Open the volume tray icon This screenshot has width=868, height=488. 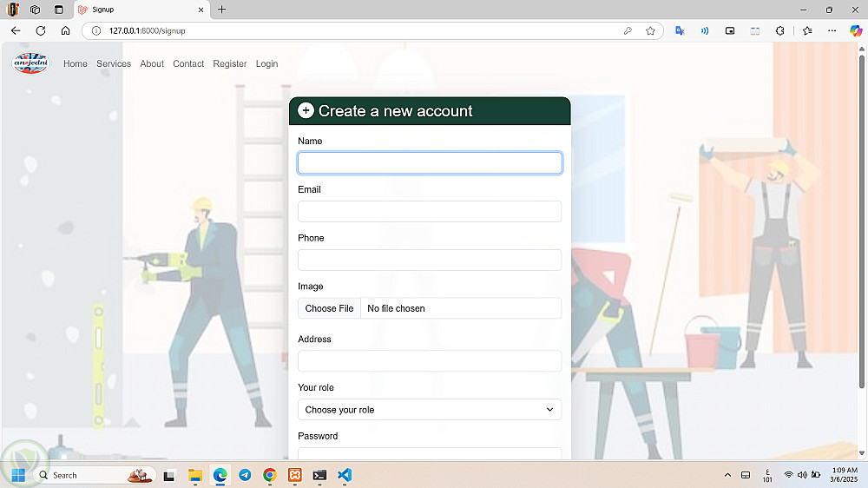(801, 475)
